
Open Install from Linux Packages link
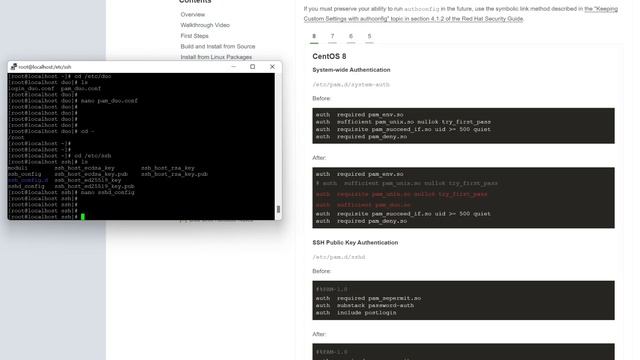pos(216,57)
